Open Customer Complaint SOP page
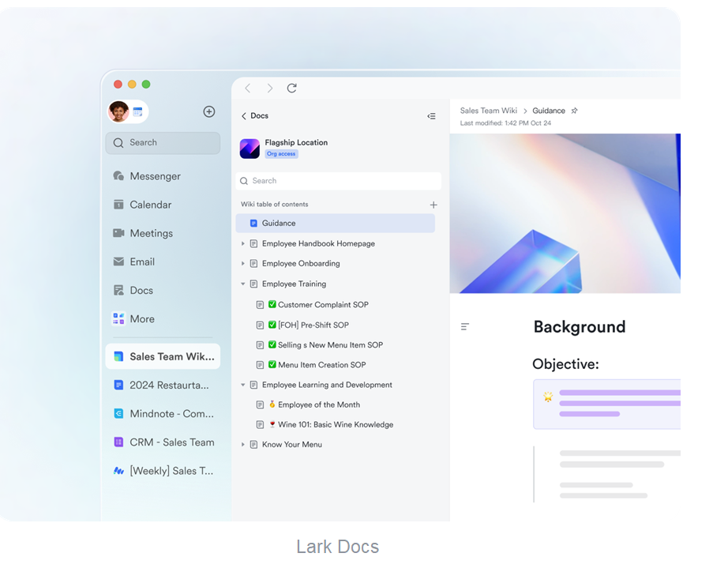The width and height of the screenshot is (728, 572). click(x=322, y=305)
